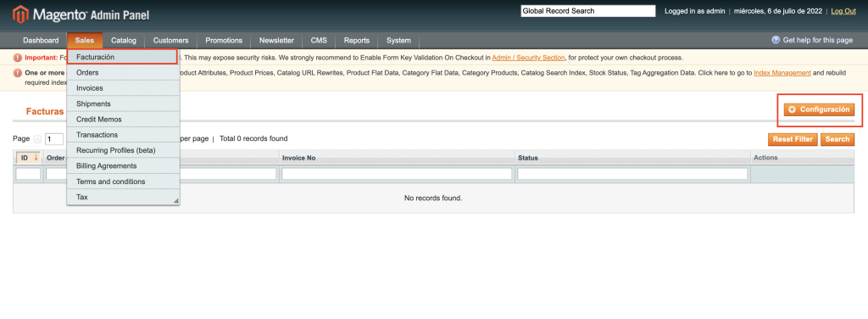Select Billing Agreements menu entry
The image size is (868, 319).
[x=123, y=165]
